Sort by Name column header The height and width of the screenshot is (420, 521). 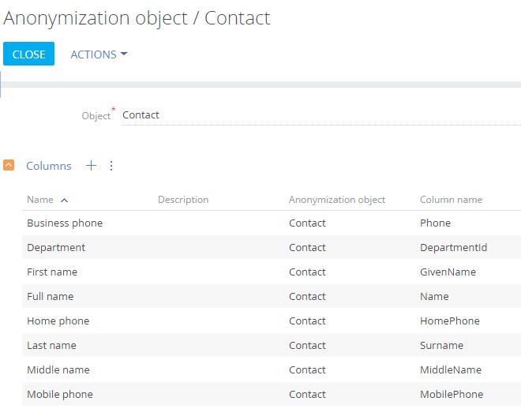click(40, 200)
